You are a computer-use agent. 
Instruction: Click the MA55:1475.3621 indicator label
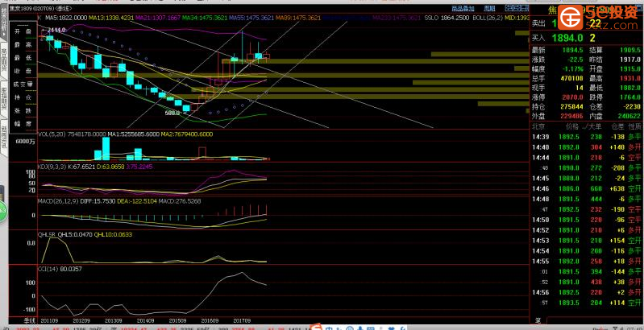click(x=251, y=18)
